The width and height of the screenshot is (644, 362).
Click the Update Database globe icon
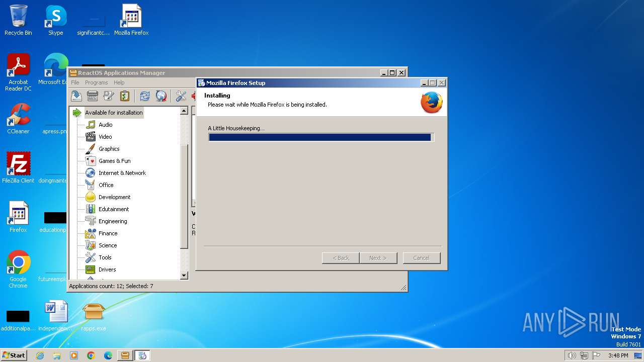point(161,96)
